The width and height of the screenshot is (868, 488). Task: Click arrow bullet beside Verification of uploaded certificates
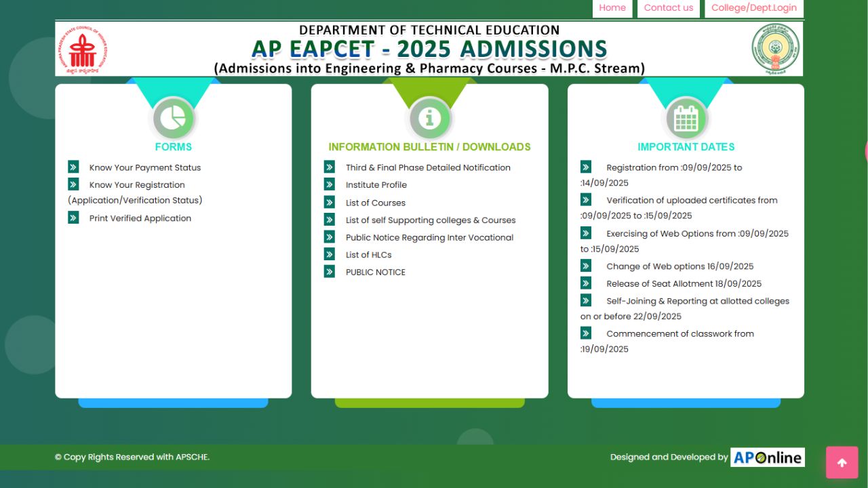[x=586, y=199]
